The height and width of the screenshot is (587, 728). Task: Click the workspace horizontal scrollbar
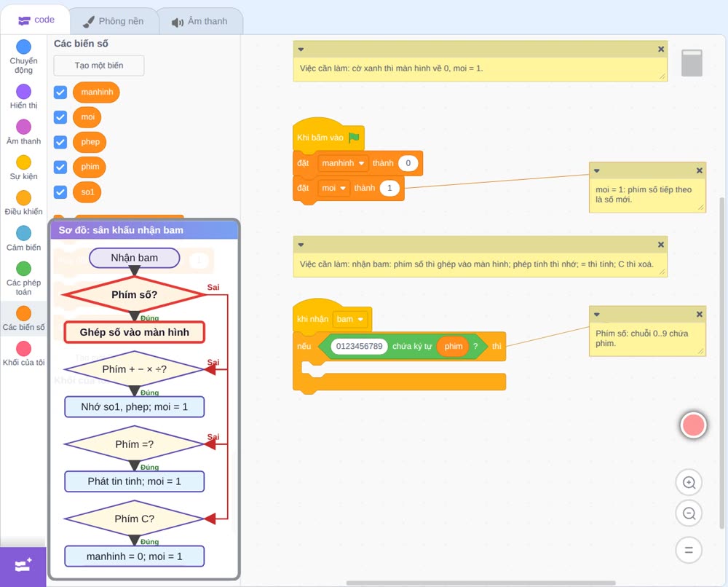pos(481,583)
